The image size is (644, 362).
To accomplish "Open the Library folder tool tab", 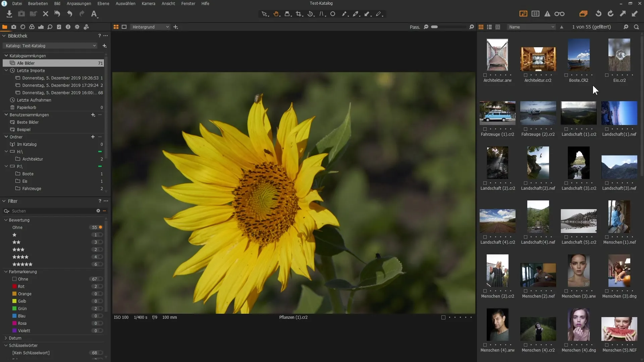I will (x=5, y=27).
